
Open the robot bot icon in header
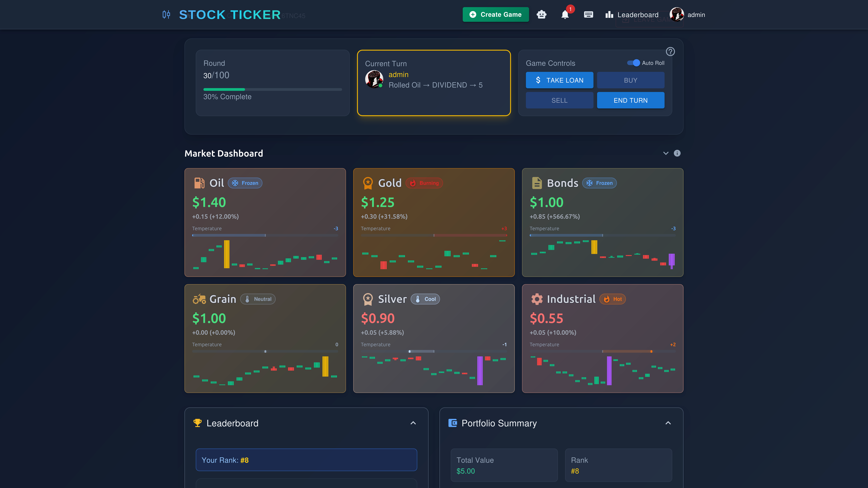(541, 14)
